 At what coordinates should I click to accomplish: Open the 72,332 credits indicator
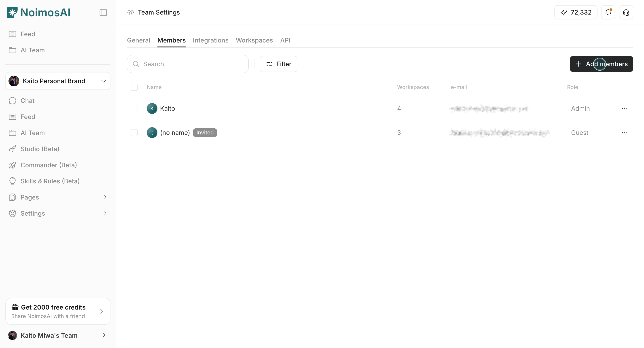[x=576, y=13]
